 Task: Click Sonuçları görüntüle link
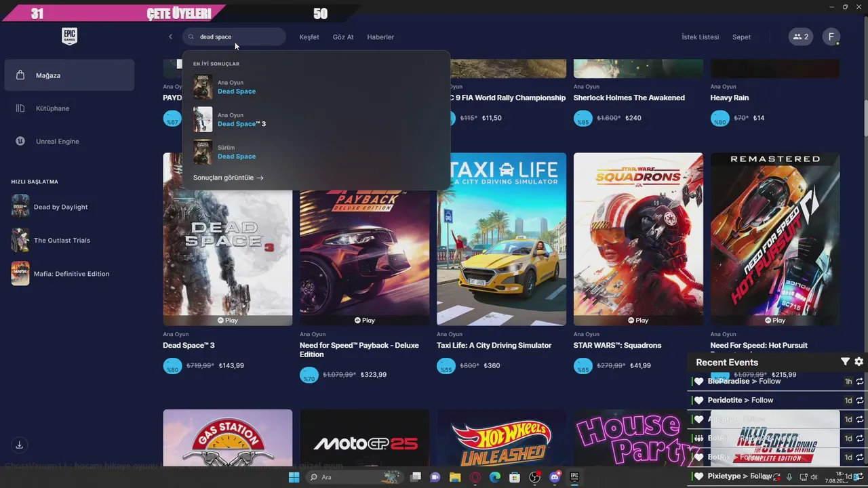[x=228, y=178]
